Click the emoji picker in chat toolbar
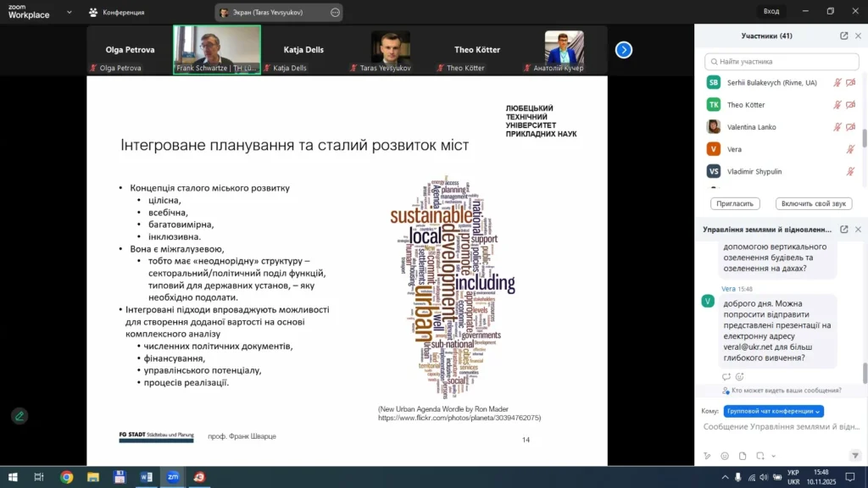 [725, 456]
